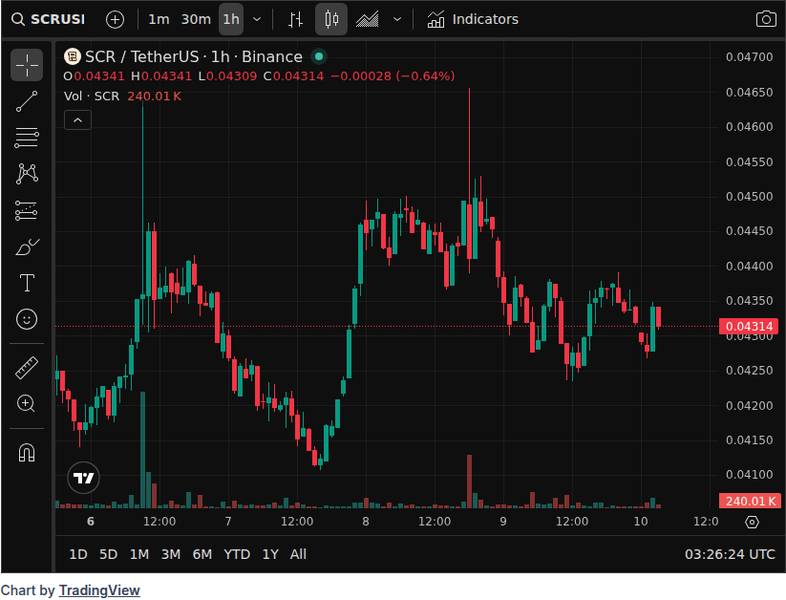Click the tall volume bar near the 6th 12:00
Screen dimensions: 786x600
[x=143, y=450]
